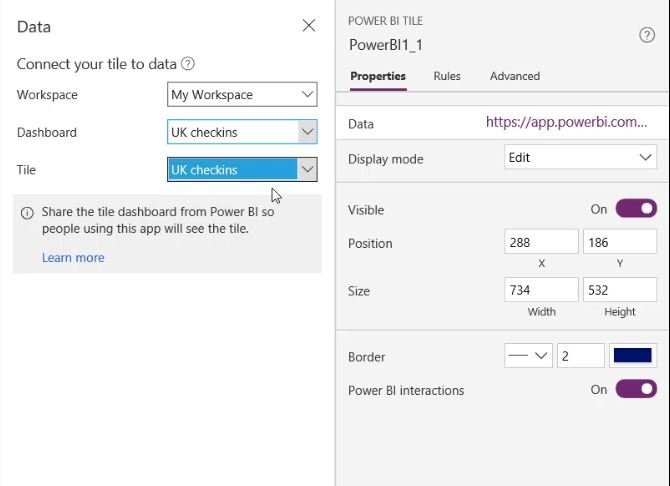Open the Workspace dropdown
The height and width of the screenshot is (486, 670).
242,94
